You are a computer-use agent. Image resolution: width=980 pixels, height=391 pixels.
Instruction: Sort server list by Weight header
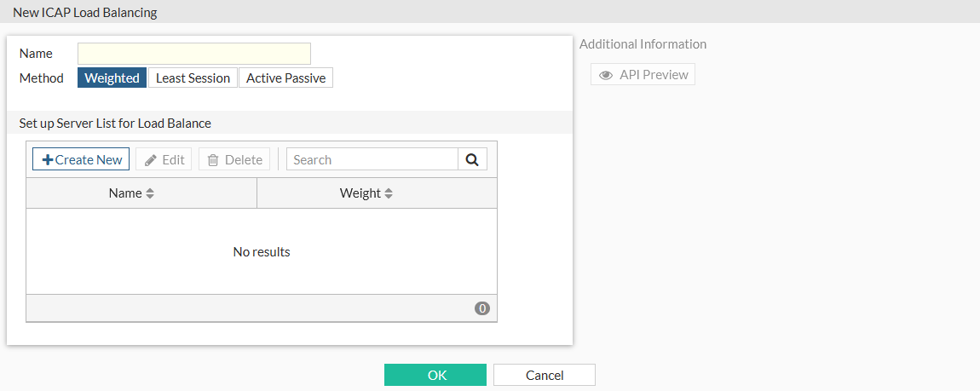point(360,193)
